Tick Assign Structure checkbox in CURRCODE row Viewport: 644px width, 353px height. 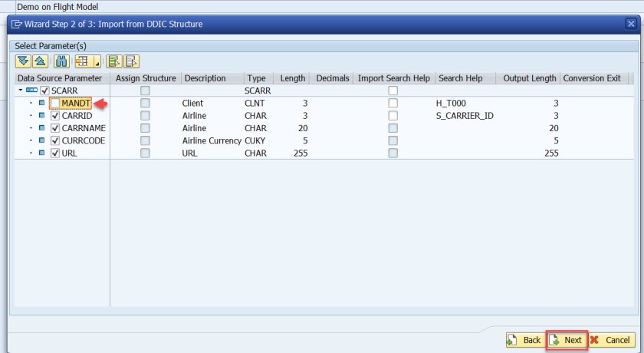pos(145,140)
